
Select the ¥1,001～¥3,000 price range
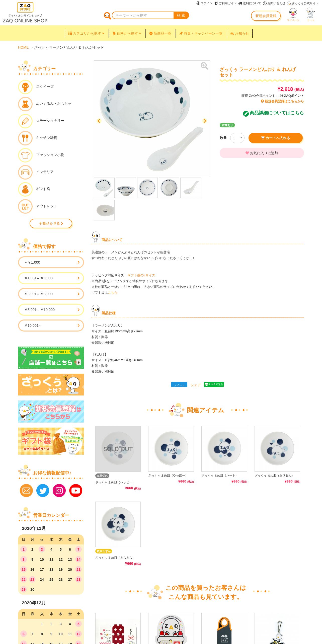click(51, 278)
